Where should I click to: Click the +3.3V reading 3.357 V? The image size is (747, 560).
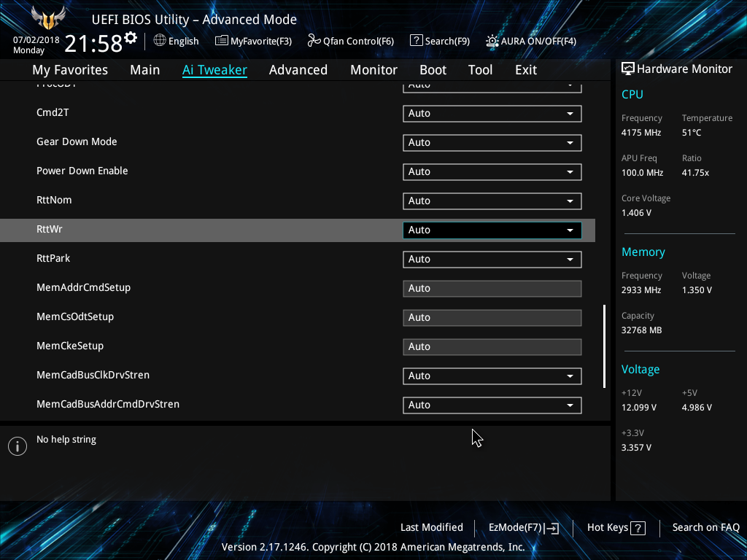click(x=636, y=448)
